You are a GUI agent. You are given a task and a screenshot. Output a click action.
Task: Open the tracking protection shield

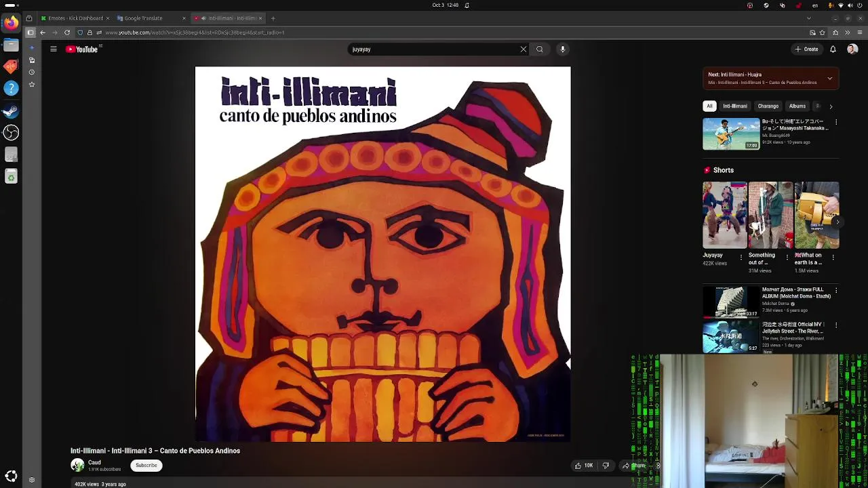(x=80, y=33)
